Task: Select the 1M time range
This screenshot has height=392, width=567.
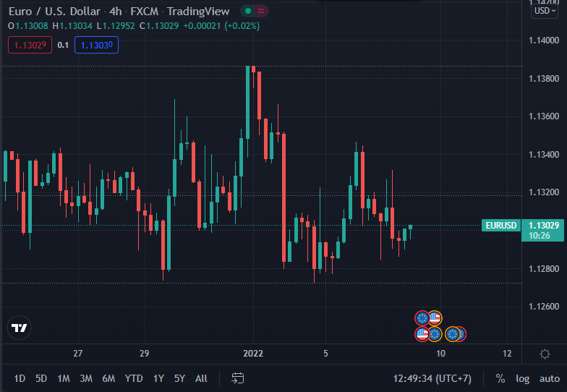Action: (x=64, y=379)
